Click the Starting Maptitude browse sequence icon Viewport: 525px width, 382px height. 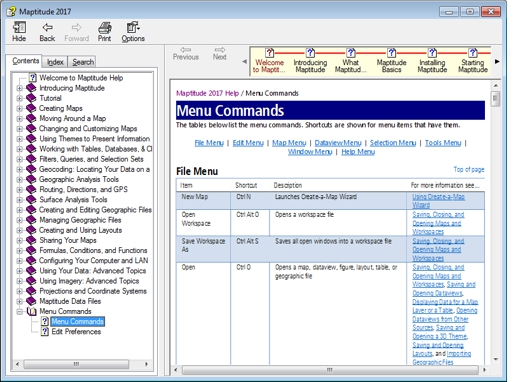click(473, 53)
